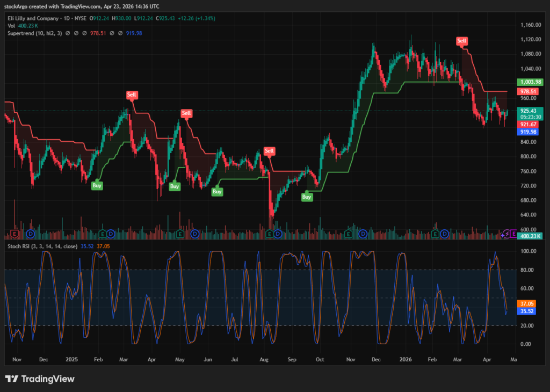Click the earnings E marker in August 2025

pos(270,234)
